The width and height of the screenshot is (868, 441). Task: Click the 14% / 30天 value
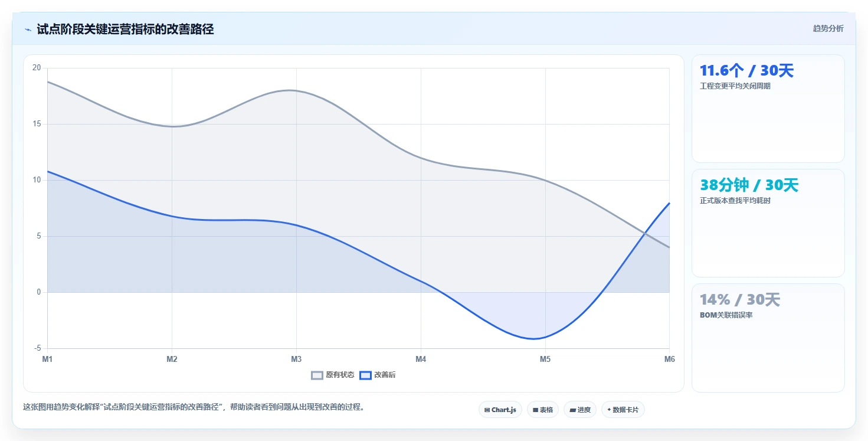(740, 300)
